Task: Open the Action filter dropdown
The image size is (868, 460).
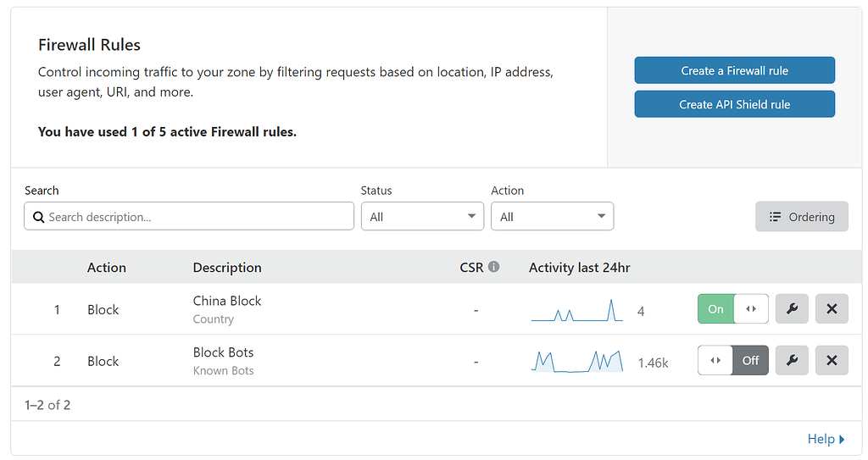Action: 552,217
